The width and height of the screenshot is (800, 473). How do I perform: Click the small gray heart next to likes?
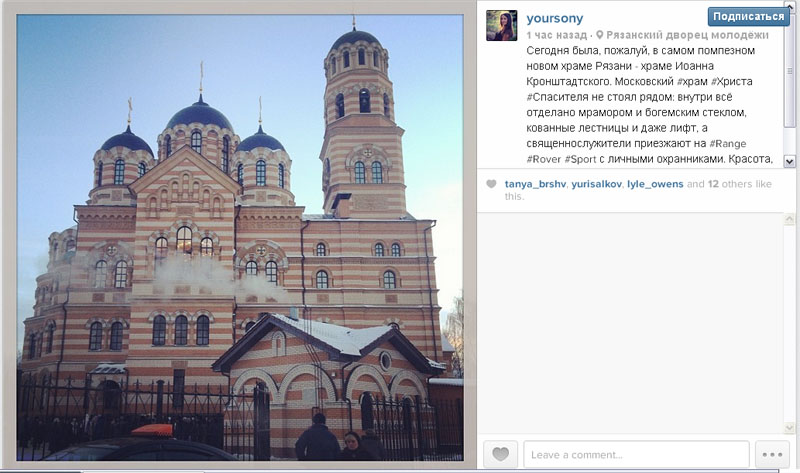[491, 184]
